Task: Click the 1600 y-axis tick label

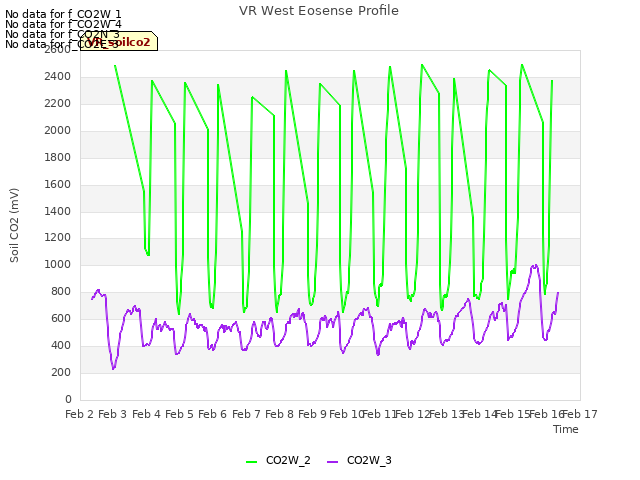Action: 58,184
